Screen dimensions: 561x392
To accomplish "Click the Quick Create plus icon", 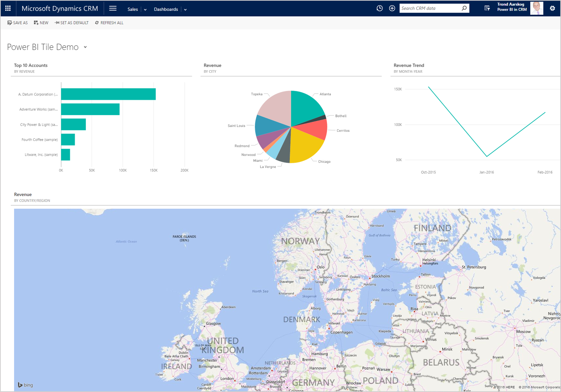I will (x=392, y=8).
